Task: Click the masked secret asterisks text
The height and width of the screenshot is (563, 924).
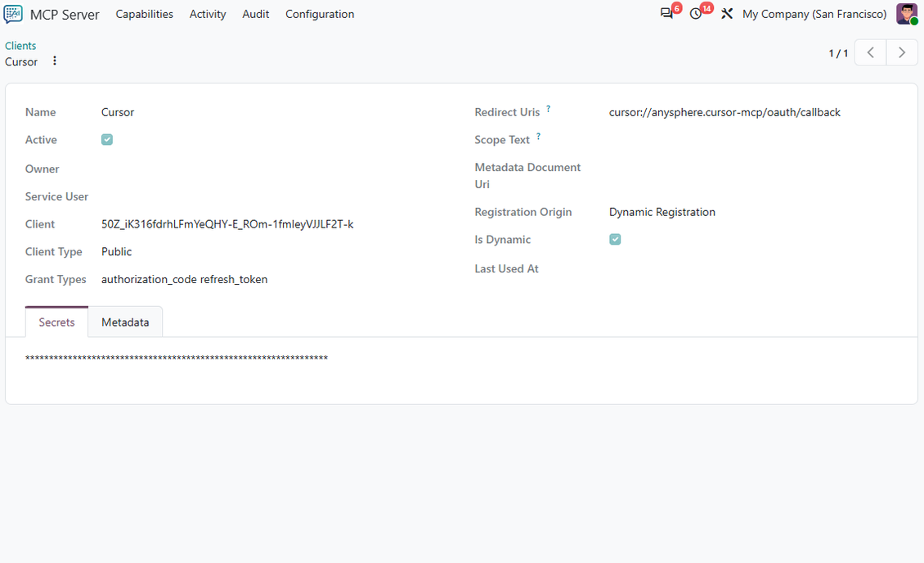Action: point(177,358)
